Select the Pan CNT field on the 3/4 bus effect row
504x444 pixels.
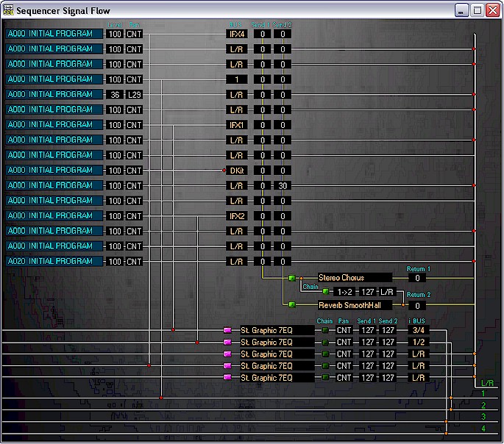(344, 330)
